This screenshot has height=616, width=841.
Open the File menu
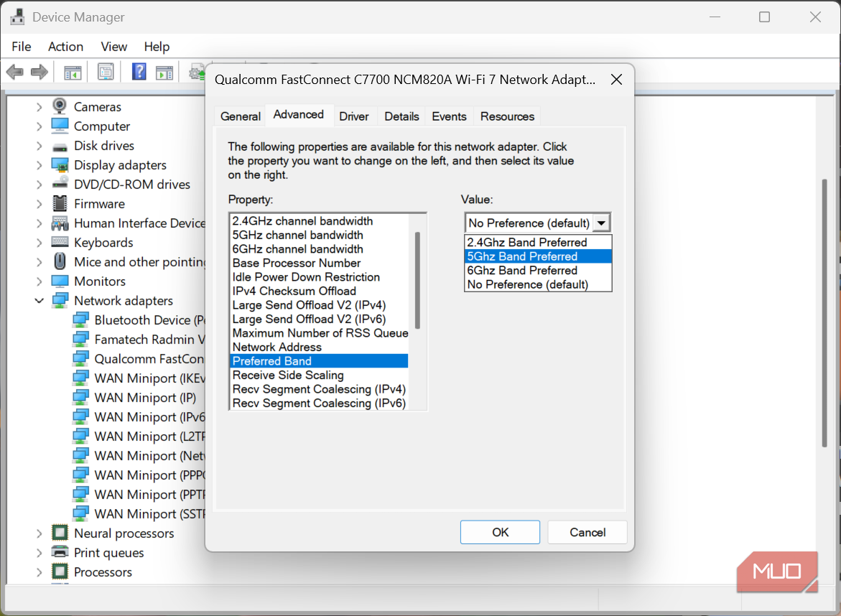[22, 47]
